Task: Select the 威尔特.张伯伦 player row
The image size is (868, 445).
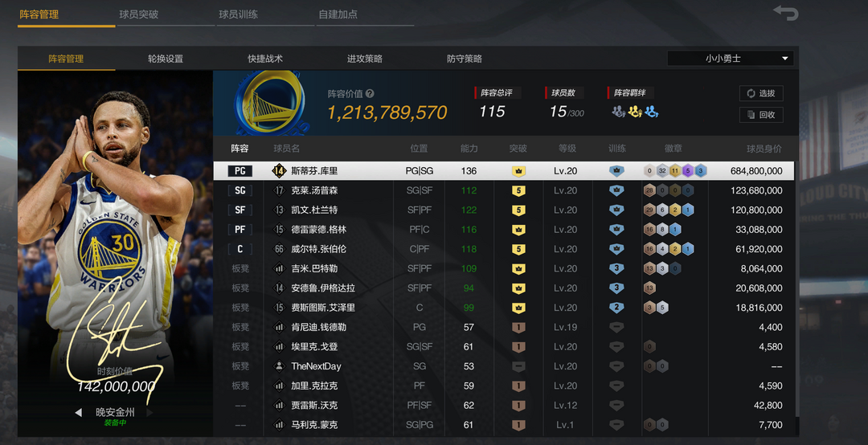Action: (x=505, y=249)
